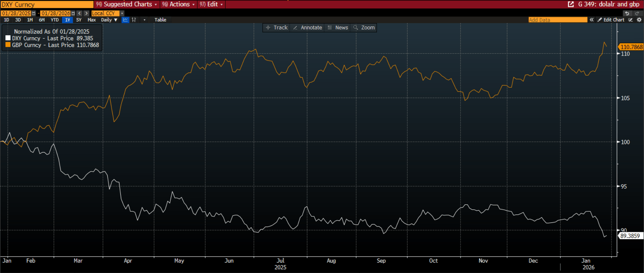Open the start date calendar picker
Viewport: 644px width, 273px height.
pyautogui.click(x=34, y=13)
